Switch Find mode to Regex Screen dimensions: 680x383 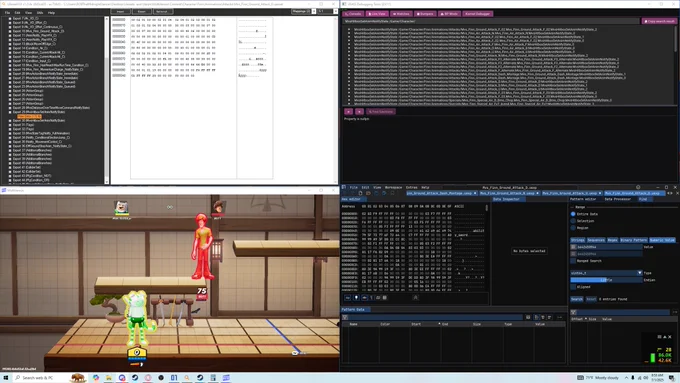coord(612,240)
